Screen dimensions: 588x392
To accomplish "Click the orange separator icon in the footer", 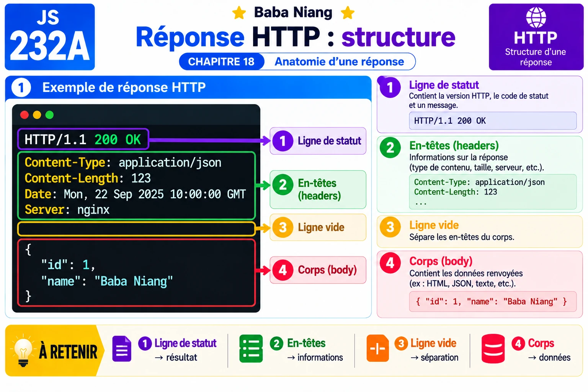I will click(377, 348).
